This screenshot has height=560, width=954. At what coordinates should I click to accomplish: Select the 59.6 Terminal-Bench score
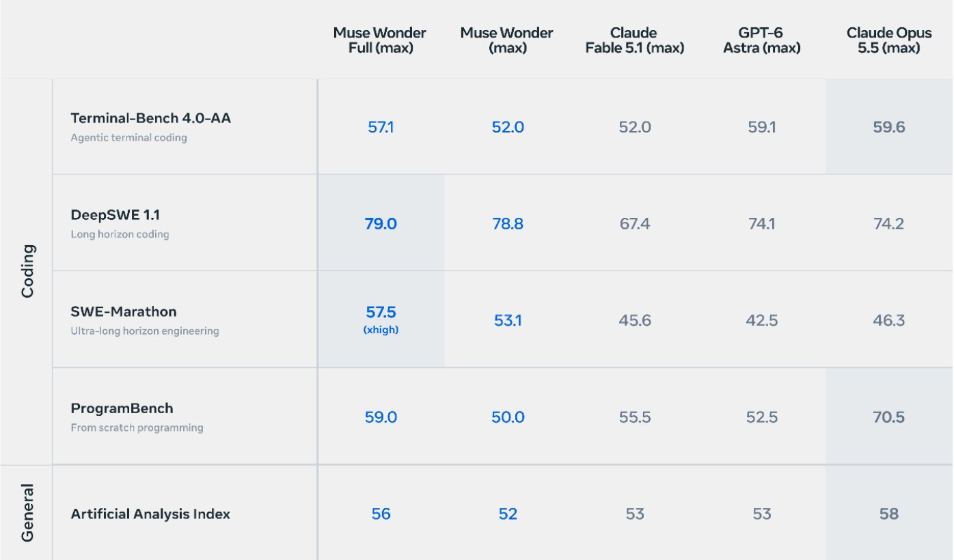tap(889, 127)
